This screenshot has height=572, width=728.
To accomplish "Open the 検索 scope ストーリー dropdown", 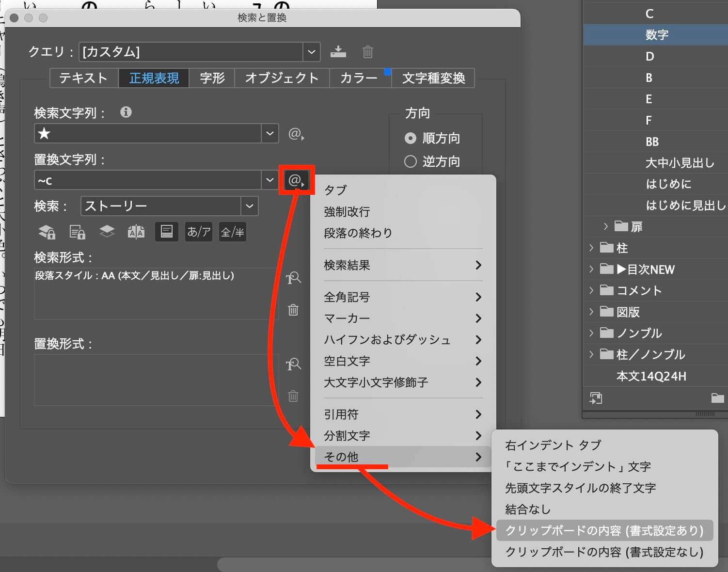I will [x=249, y=206].
